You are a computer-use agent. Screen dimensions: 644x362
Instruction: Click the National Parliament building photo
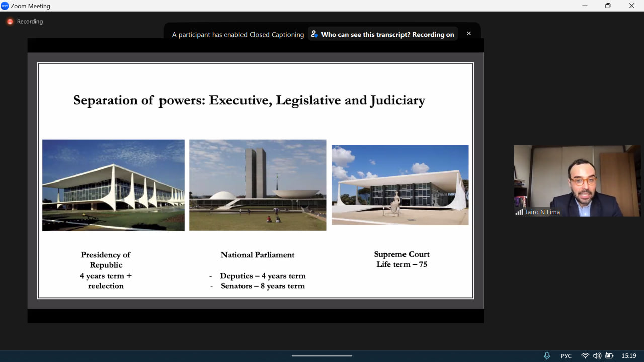tap(258, 185)
